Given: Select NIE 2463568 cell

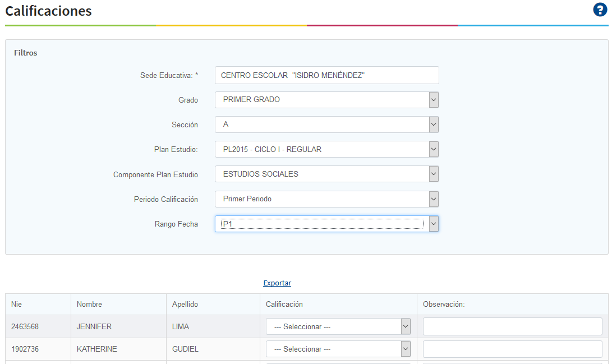Looking at the screenshot, I should 25,326.
